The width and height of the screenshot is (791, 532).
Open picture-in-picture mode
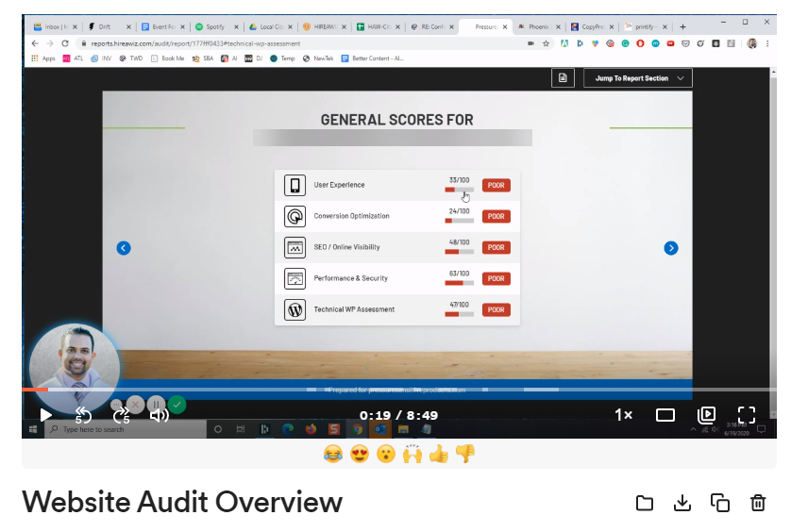tap(706, 415)
